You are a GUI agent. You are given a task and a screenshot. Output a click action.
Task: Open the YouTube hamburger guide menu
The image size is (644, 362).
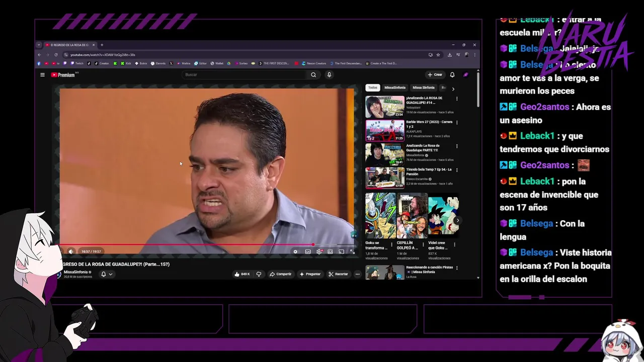[42, 75]
